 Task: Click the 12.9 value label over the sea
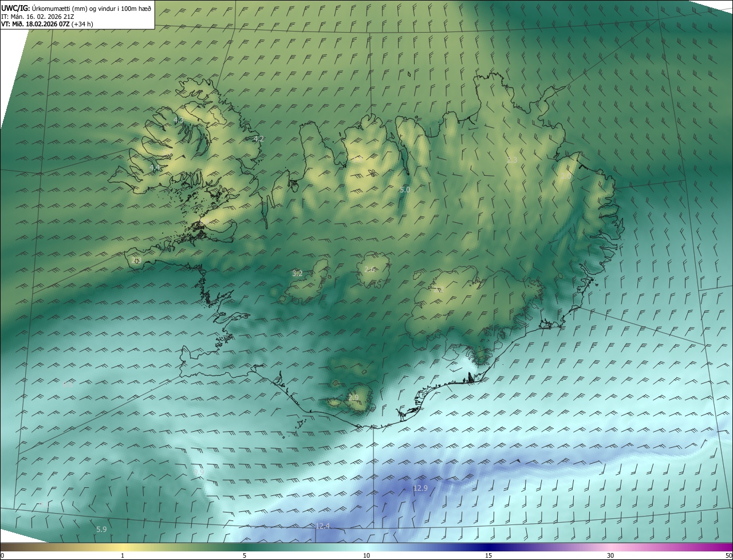point(420,488)
